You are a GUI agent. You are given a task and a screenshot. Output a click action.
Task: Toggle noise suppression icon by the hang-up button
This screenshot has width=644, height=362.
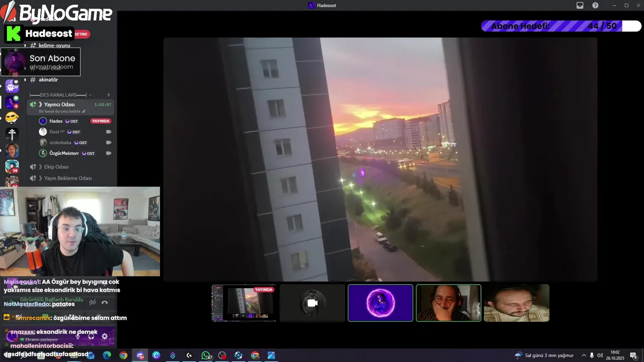click(93, 302)
